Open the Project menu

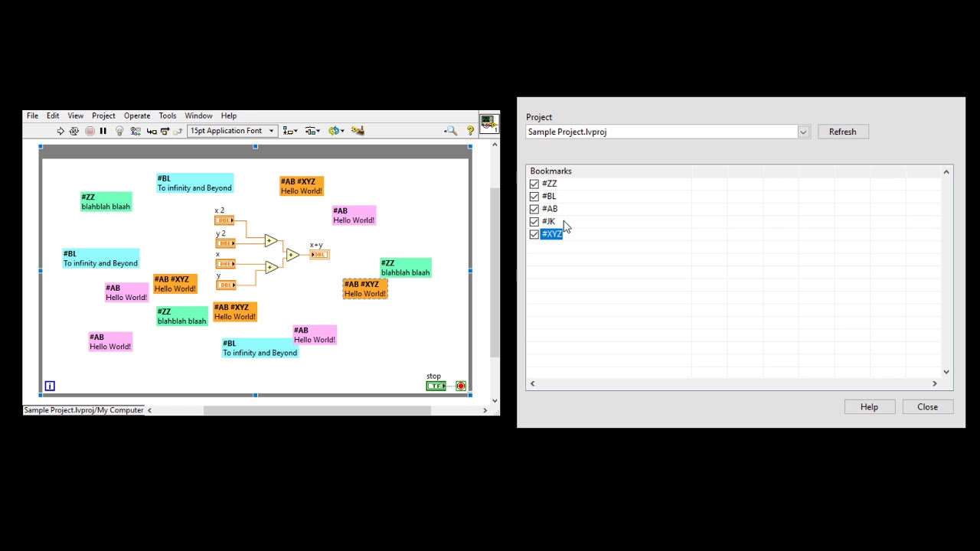click(x=103, y=116)
